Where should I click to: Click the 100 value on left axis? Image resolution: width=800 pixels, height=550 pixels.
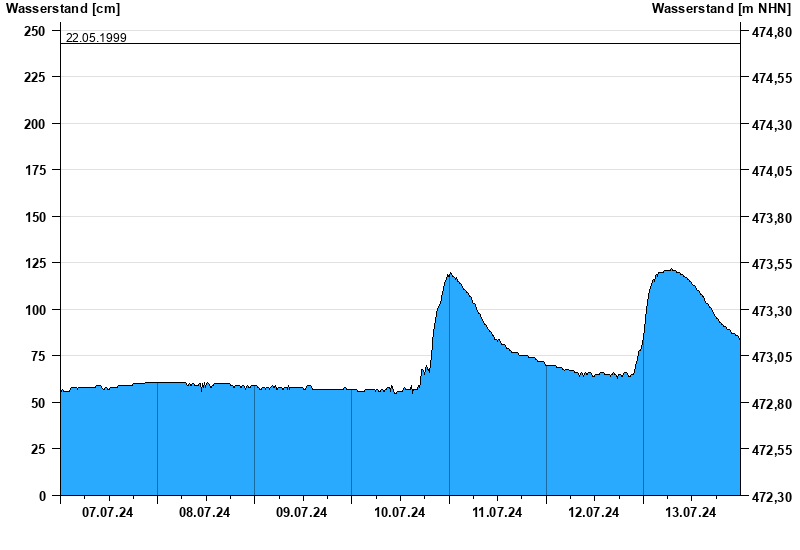click(35, 310)
